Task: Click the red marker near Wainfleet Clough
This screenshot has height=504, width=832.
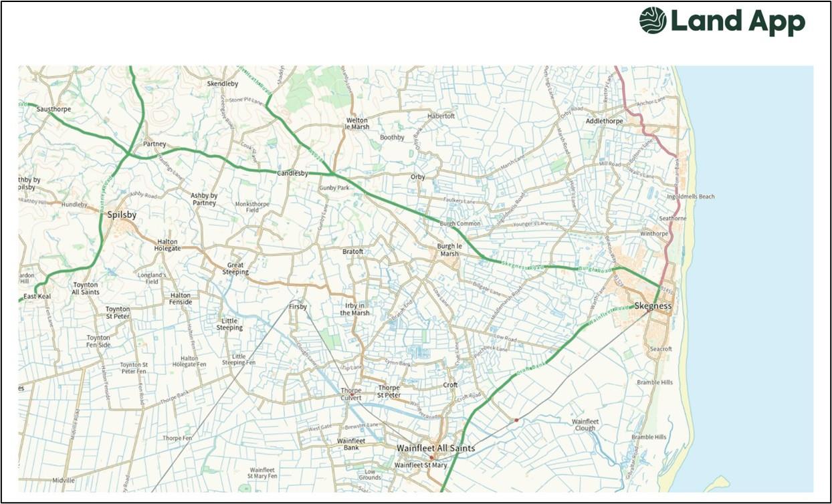Action: [516, 420]
